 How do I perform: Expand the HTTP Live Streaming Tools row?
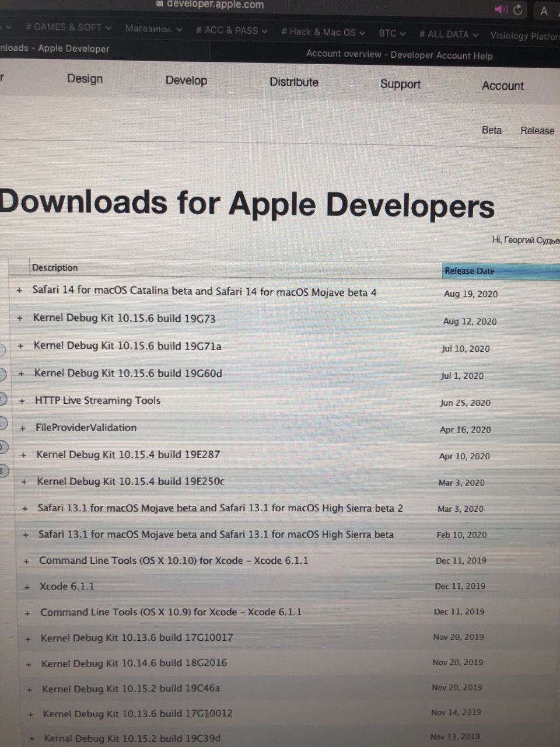[x=22, y=401]
